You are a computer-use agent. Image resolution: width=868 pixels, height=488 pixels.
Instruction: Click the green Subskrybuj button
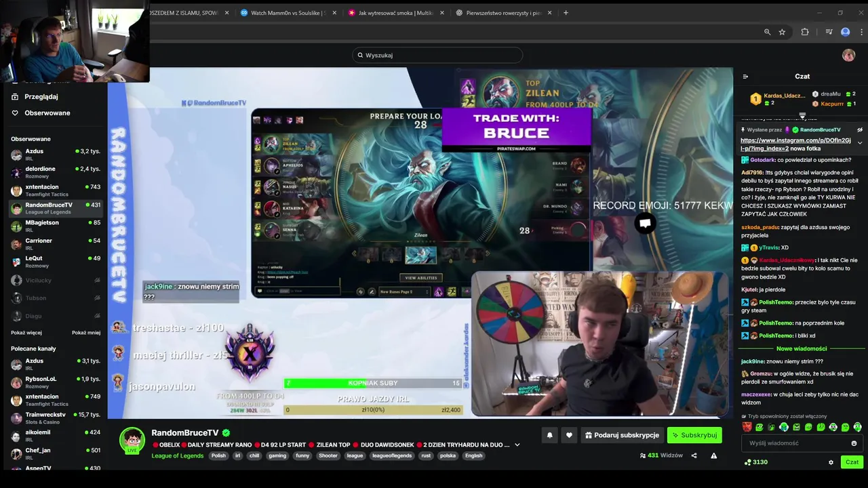pyautogui.click(x=694, y=435)
